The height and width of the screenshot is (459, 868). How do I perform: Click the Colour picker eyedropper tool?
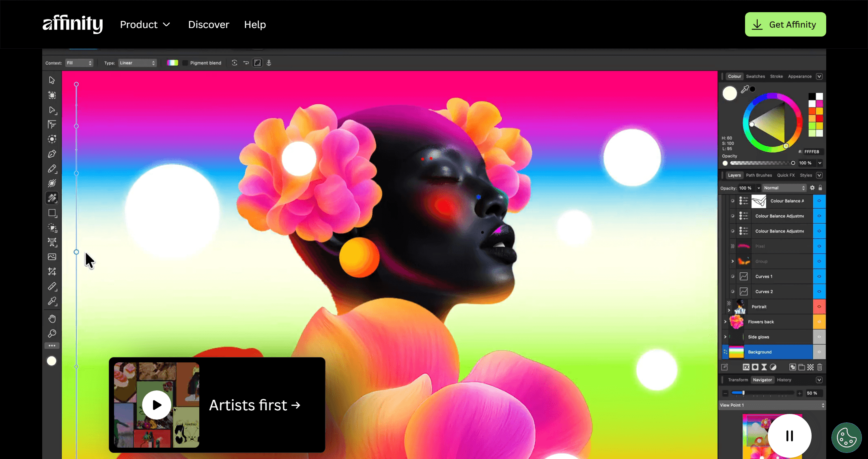click(52, 301)
